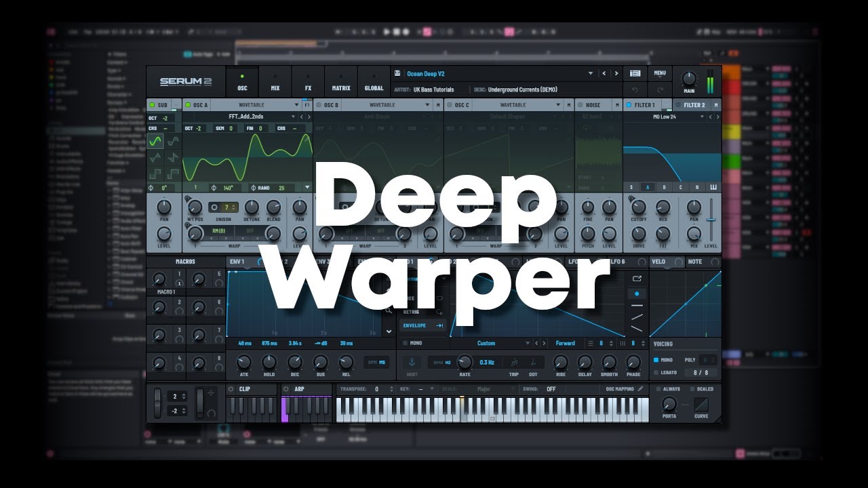Screen dimensions: 868x488
Task: Open the Custom dropdown in the LFO section
Action: [x=486, y=343]
